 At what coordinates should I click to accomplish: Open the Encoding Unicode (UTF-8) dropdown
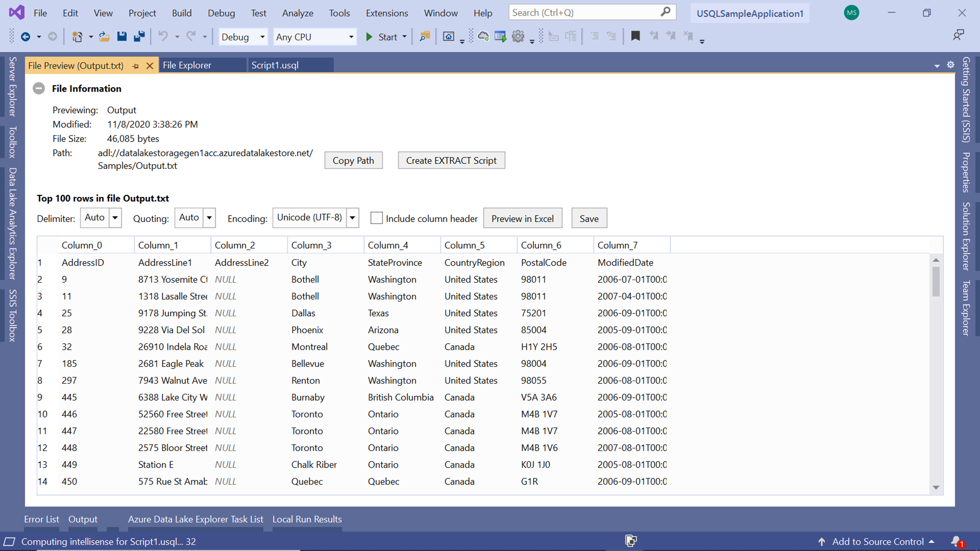click(352, 217)
